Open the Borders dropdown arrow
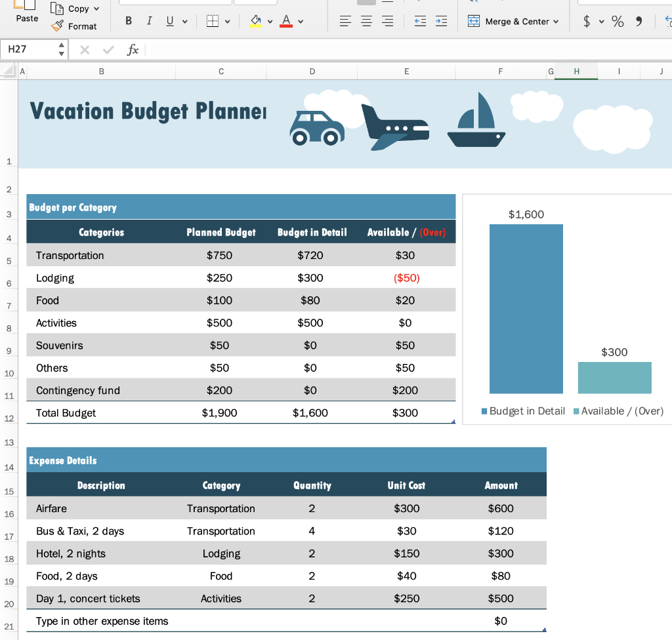The height and width of the screenshot is (640, 672). (228, 21)
